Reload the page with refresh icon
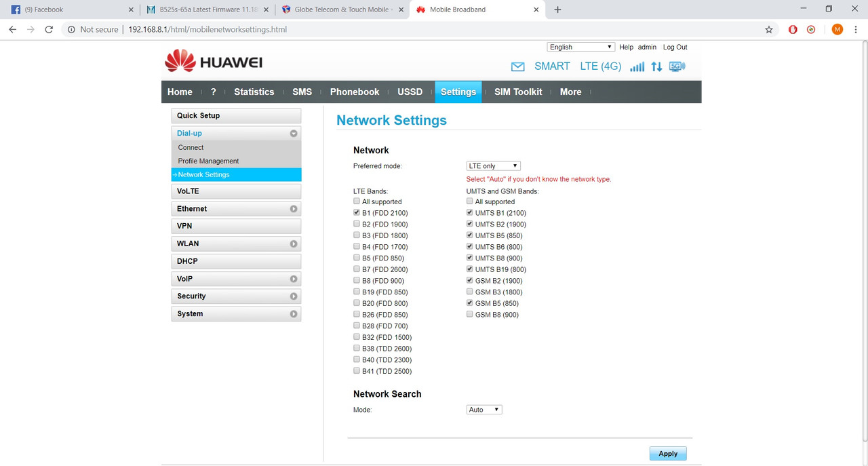Image resolution: width=868 pixels, height=466 pixels. tap(49, 30)
